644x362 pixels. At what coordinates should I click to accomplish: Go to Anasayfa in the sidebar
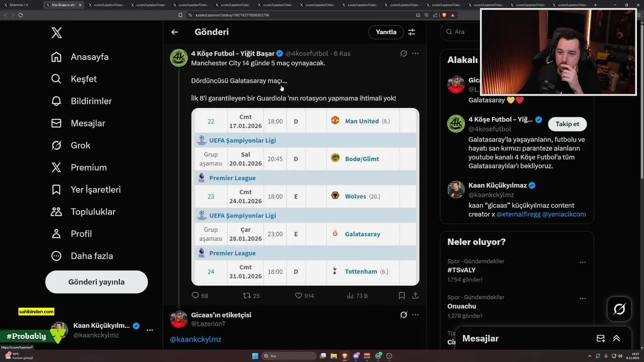[x=80, y=57]
